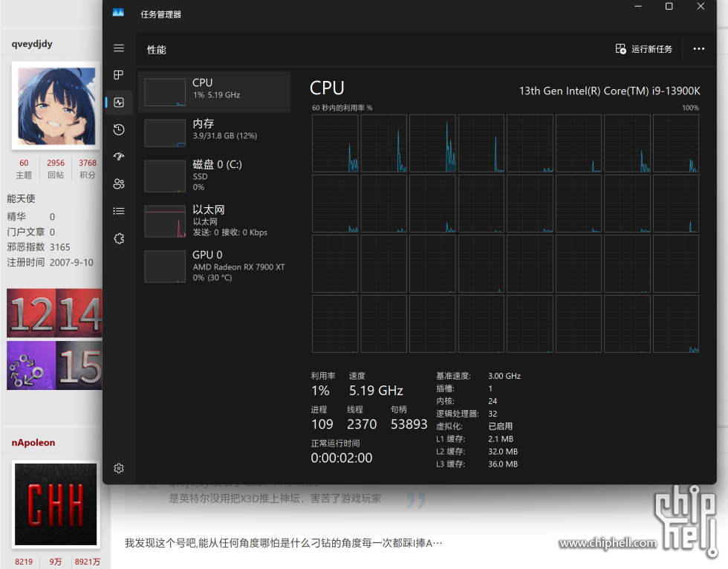Click the 13th Gen Intel Core i9-13900K text

point(610,91)
